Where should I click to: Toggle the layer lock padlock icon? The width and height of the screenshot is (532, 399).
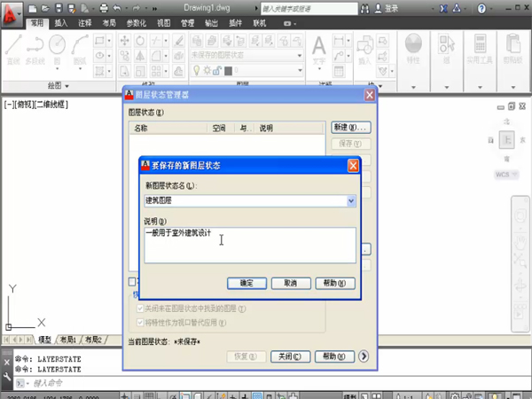pos(217,71)
